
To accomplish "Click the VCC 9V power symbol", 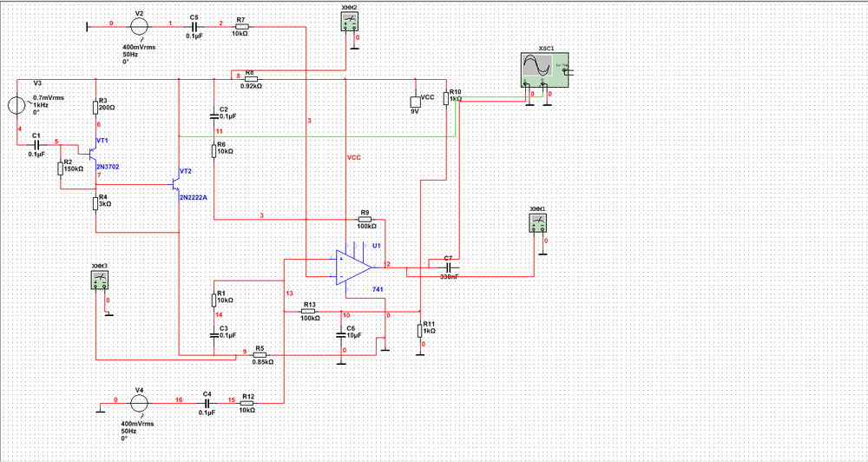I will pyautogui.click(x=415, y=102).
